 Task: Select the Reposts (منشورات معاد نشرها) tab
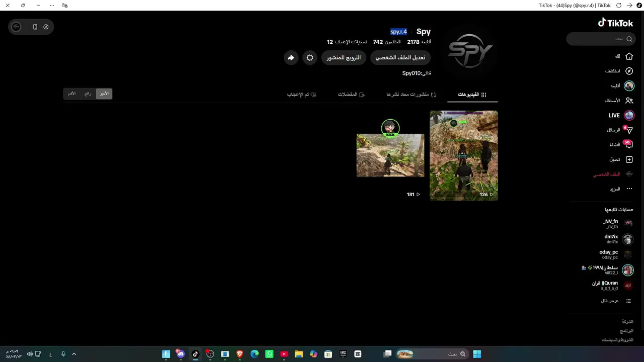pyautogui.click(x=411, y=95)
